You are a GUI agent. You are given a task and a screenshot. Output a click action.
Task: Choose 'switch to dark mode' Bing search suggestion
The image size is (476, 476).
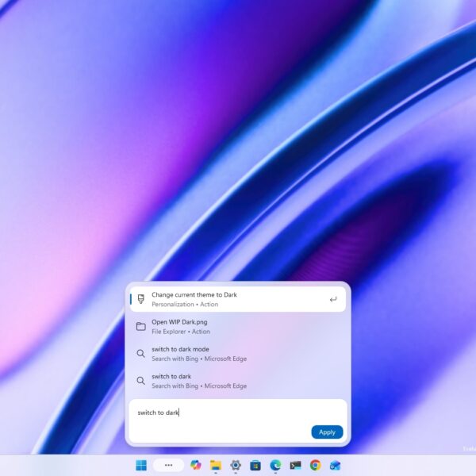[238, 354]
